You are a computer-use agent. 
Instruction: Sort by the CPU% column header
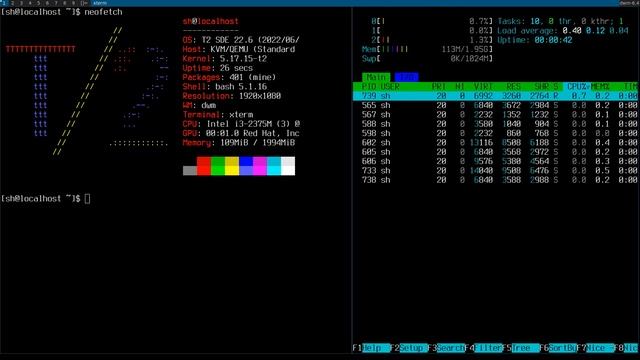577,87
